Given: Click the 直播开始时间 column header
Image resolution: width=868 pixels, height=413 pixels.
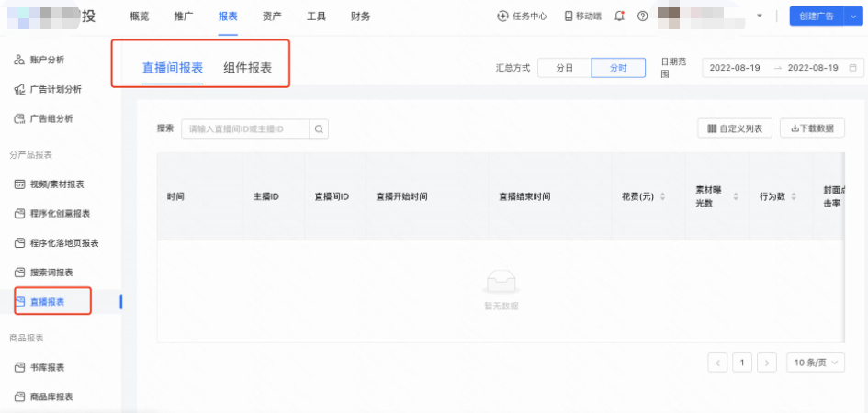Looking at the screenshot, I should [402, 196].
